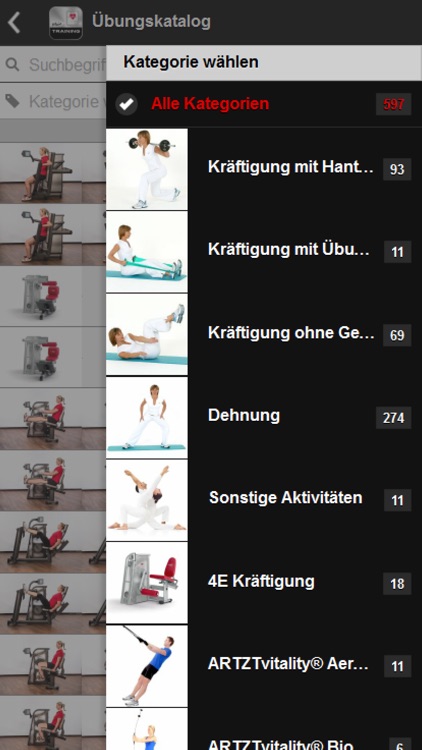Toggle the Alle Kategorien checkmark
Image resolution: width=422 pixels, height=750 pixels.
point(126,104)
